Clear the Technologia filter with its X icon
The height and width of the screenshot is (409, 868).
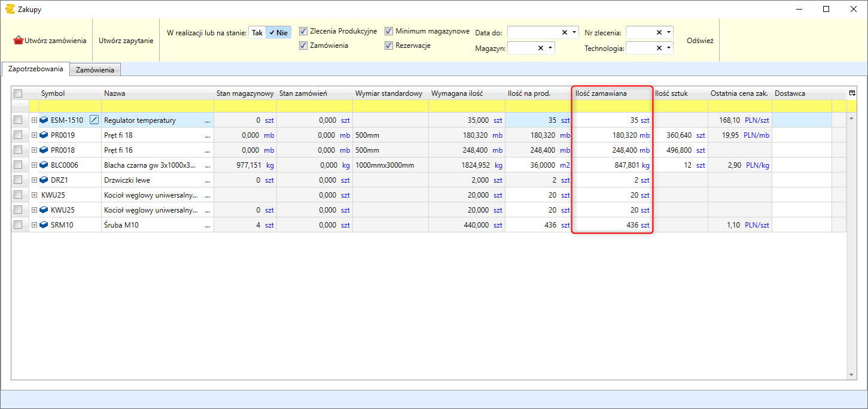click(659, 48)
